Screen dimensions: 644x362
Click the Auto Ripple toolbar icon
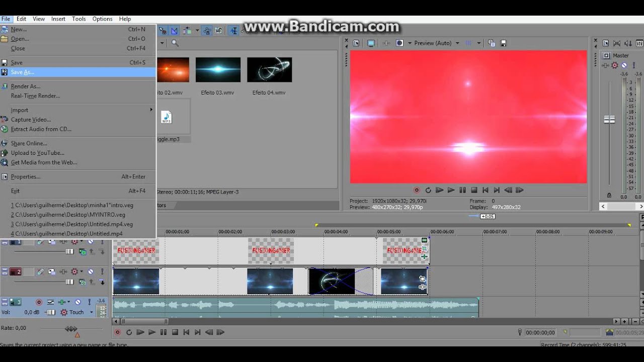point(187,31)
